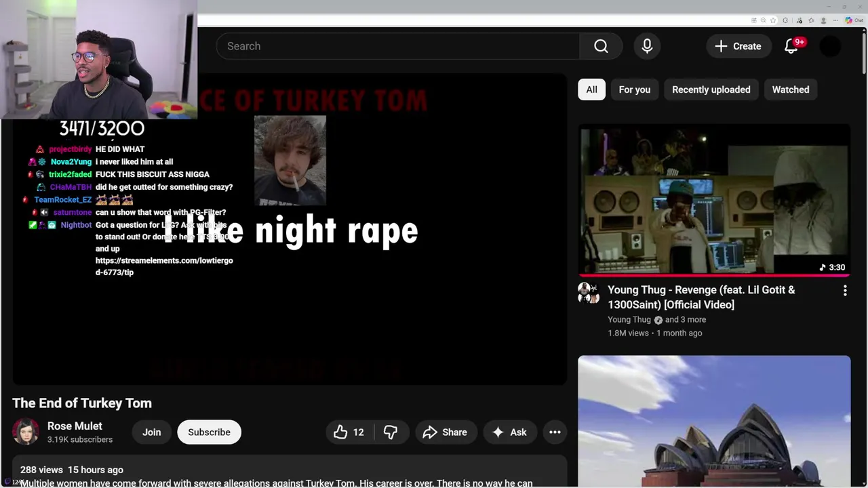868x488 pixels.
Task: Like the video with thumbs up
Action: click(349, 432)
